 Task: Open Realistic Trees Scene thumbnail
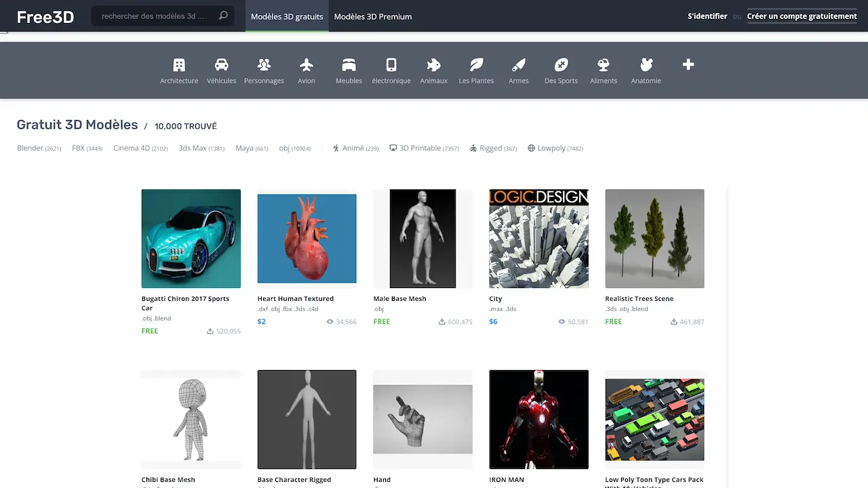pos(654,239)
